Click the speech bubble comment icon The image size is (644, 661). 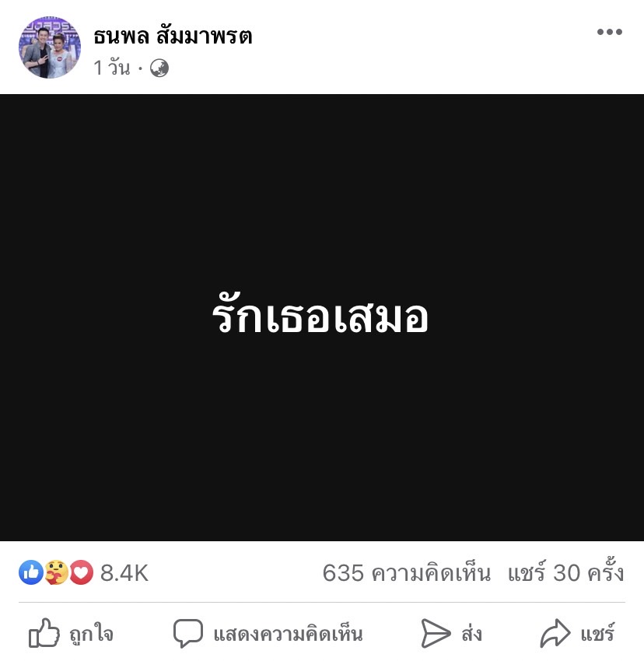(188, 633)
